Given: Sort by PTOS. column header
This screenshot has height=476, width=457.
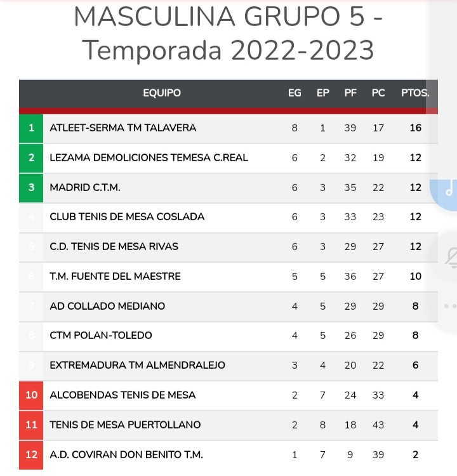Looking at the screenshot, I should point(415,93).
